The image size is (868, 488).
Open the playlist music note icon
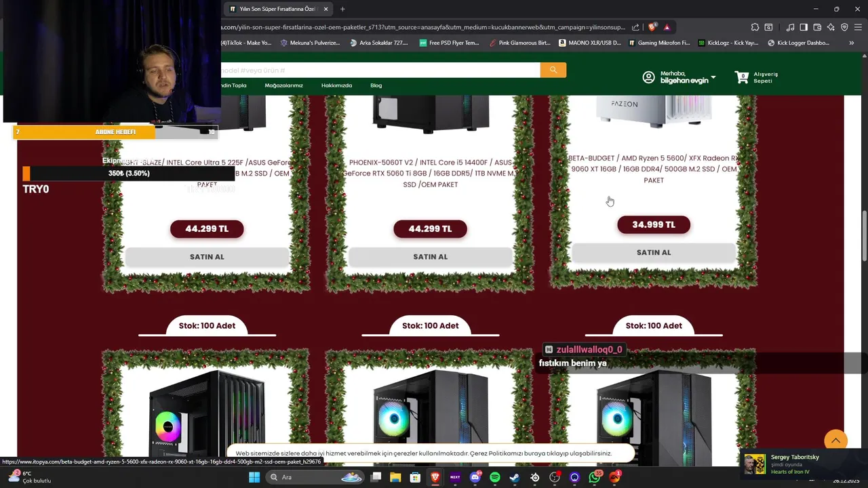[x=790, y=27]
